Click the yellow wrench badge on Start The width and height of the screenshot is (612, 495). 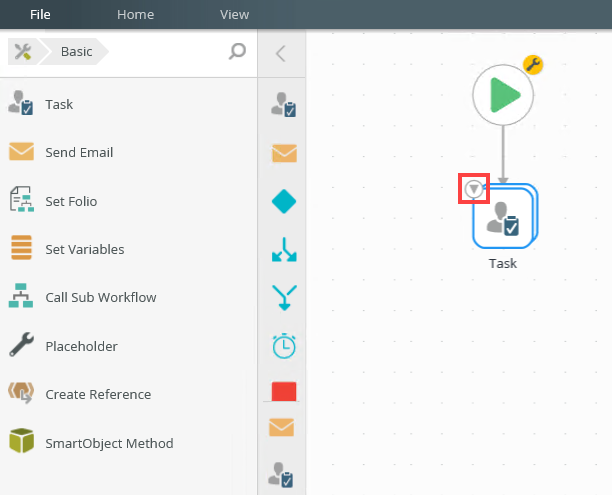tap(533, 64)
